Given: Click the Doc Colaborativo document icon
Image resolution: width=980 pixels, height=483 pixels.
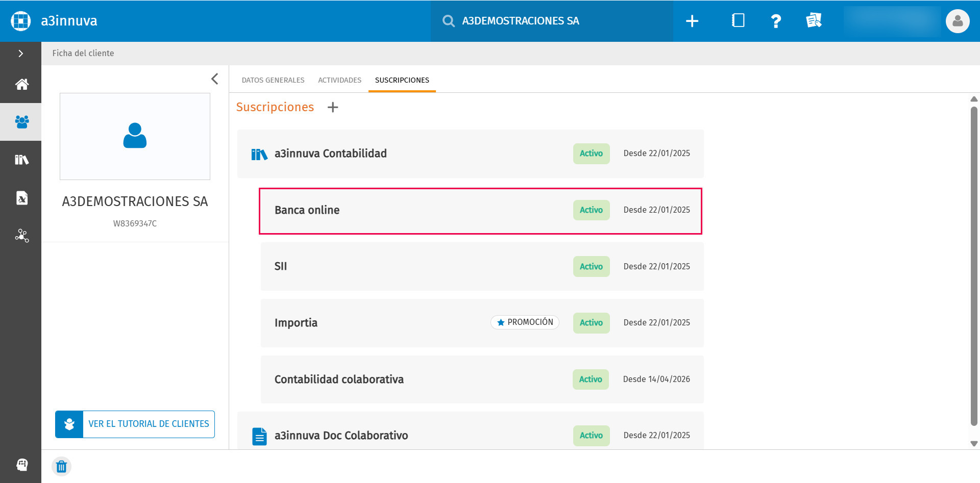Looking at the screenshot, I should [259, 436].
